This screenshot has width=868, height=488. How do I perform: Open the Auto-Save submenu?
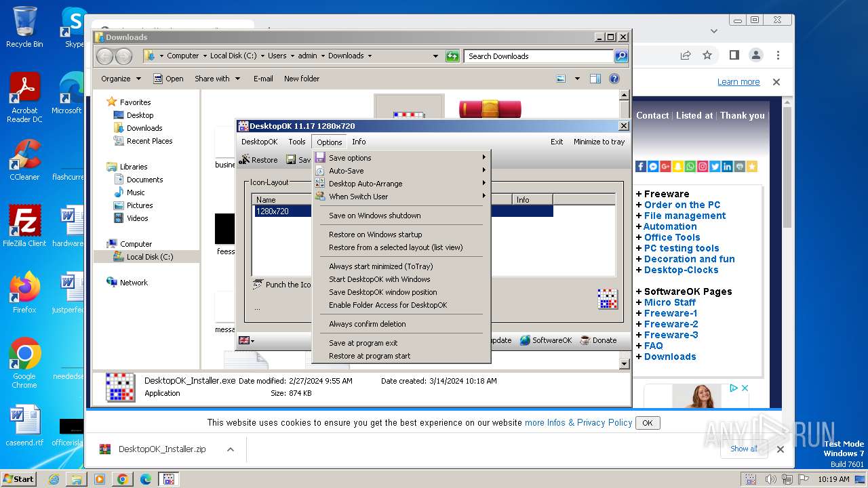[401, 171]
